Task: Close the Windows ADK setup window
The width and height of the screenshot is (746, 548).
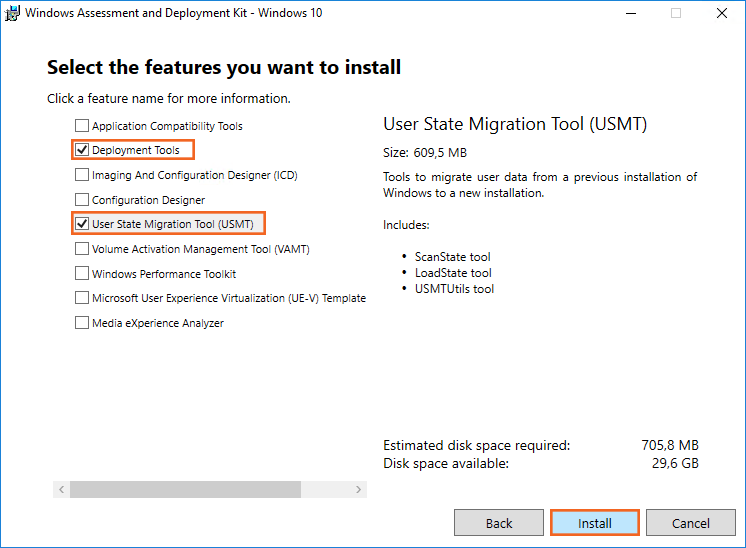Action: (721, 13)
